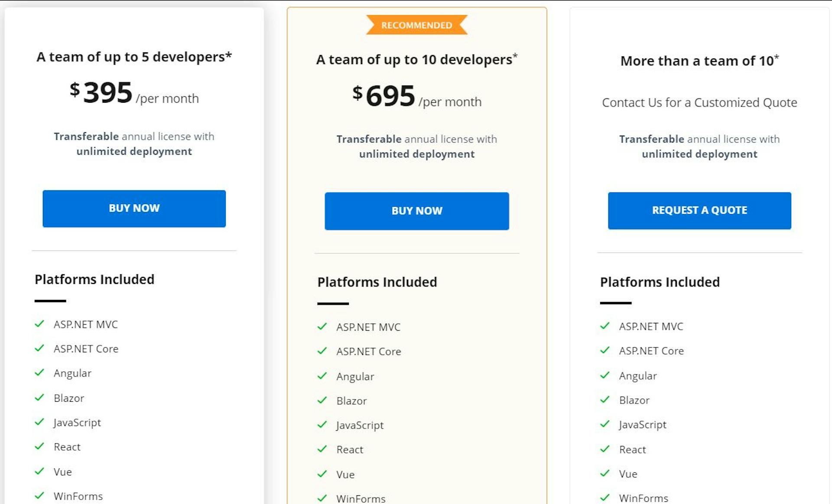The image size is (832, 504).
Task: Click the Angular checkmark in the middle plan
Action: coord(322,376)
